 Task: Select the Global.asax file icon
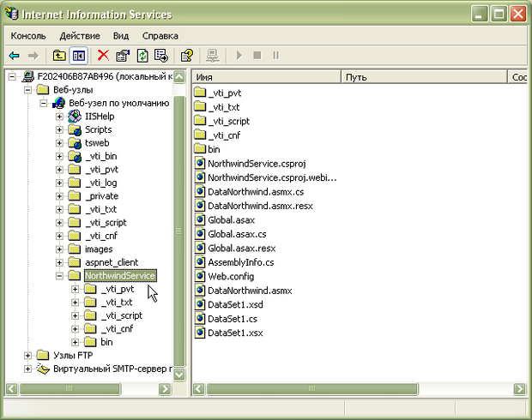[200, 219]
